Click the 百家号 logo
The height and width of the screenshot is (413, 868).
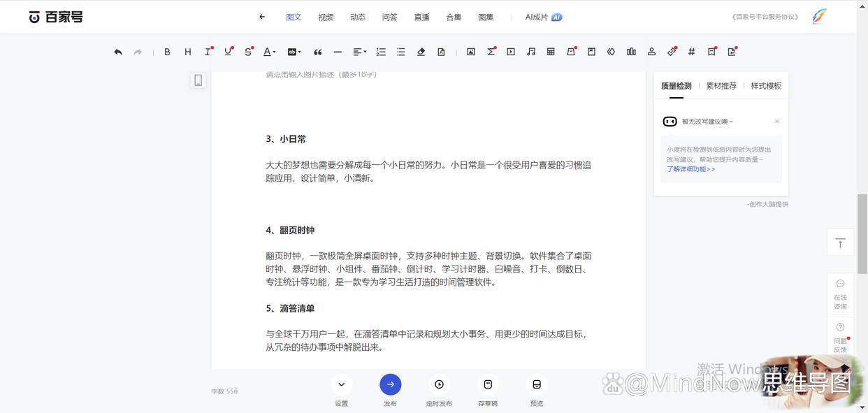click(56, 17)
